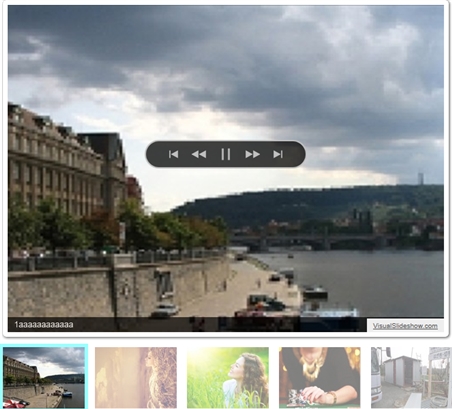This screenshot has width=452, height=409.
Task: Skip to the last slide
Action: pyautogui.click(x=278, y=154)
